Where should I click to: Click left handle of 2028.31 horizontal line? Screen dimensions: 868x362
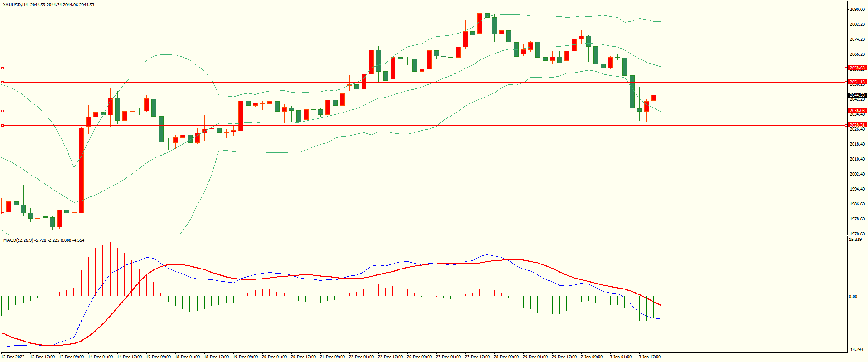pos(2,126)
